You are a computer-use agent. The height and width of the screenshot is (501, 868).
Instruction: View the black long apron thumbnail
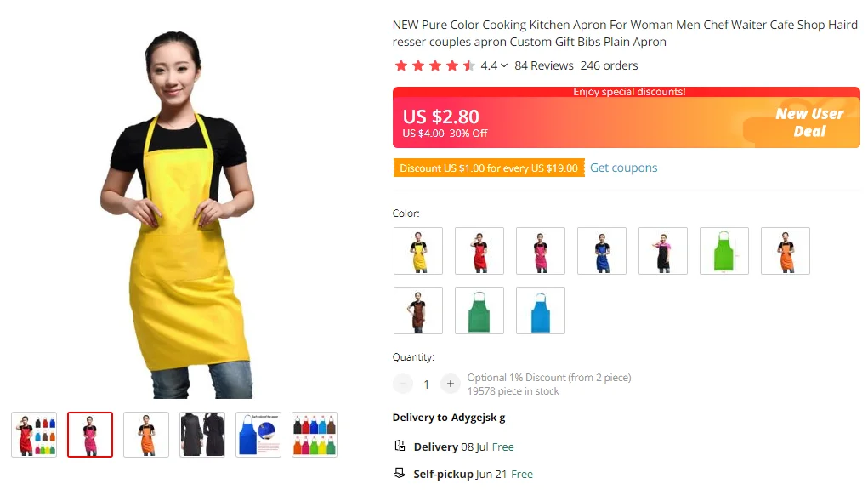[202, 435]
